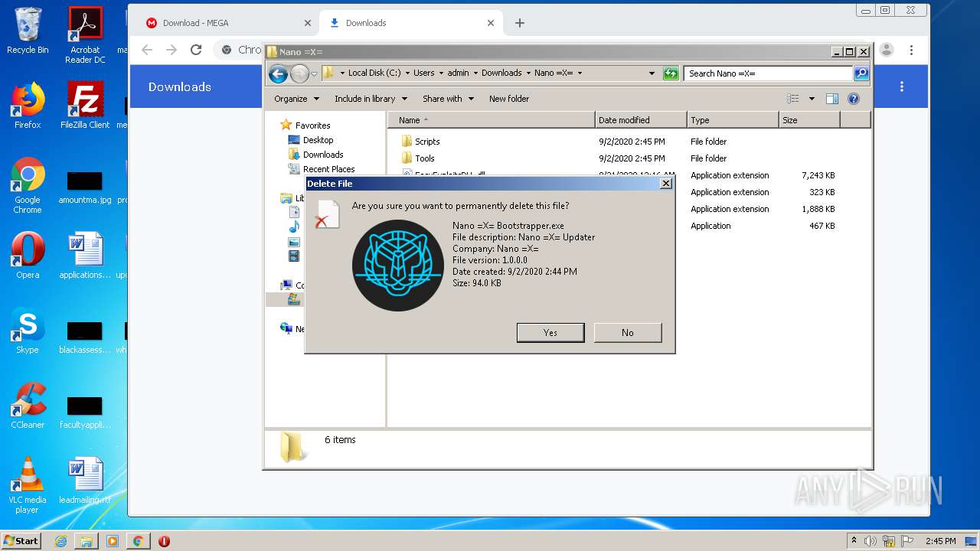Open Google Chrome desktop shortcut
Image resolution: width=980 pixels, height=551 pixels.
[x=28, y=185]
